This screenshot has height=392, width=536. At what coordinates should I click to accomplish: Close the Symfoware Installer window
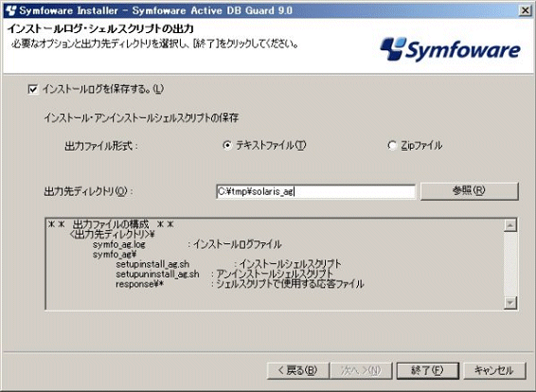point(525,10)
